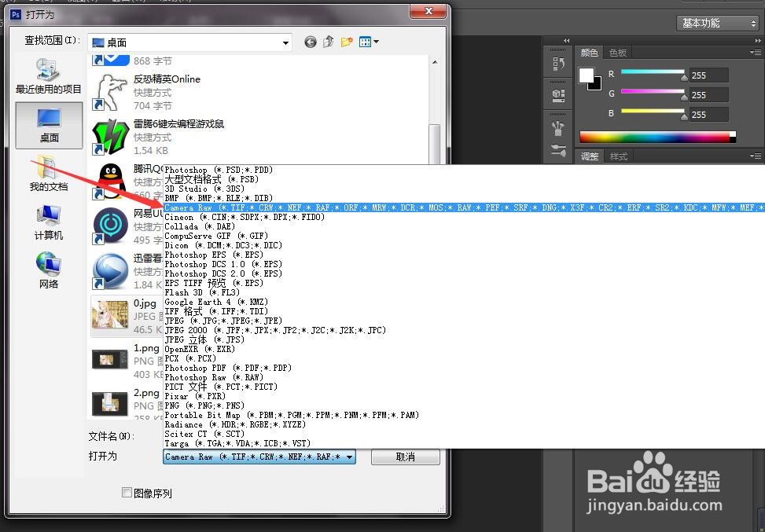765x532 pixels.
Task: Select 最近使用的项目 in sidebar
Action: pos(48,76)
